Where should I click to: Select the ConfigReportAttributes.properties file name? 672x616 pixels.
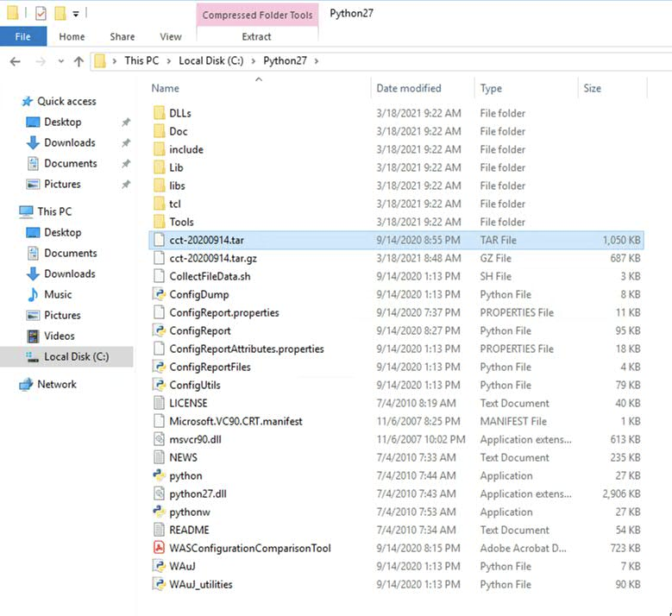pyautogui.click(x=247, y=349)
